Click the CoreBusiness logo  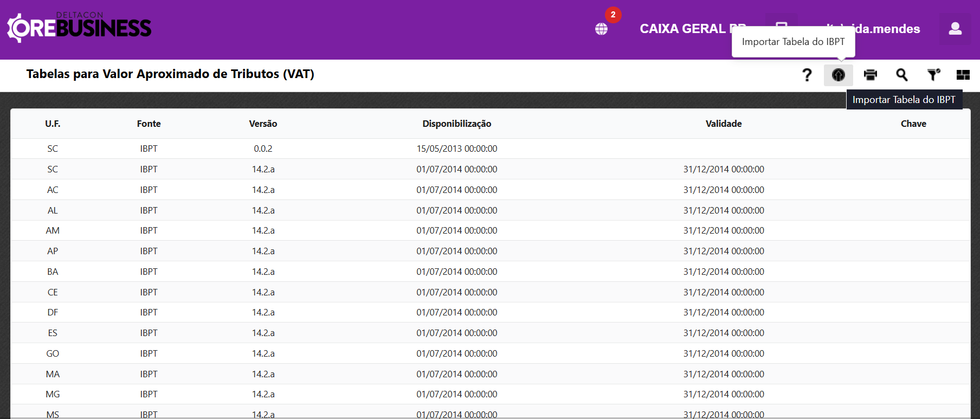(x=79, y=28)
